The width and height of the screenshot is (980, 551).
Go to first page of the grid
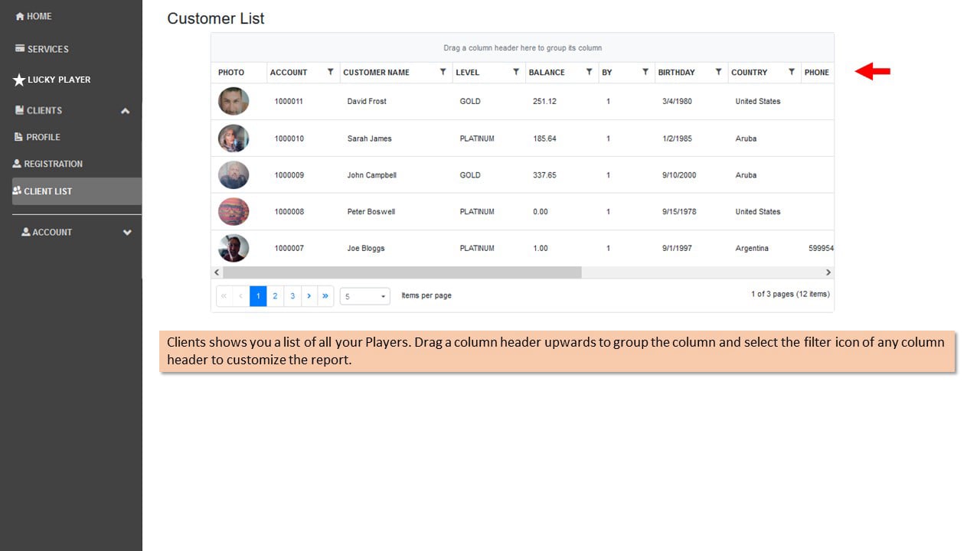[224, 296]
